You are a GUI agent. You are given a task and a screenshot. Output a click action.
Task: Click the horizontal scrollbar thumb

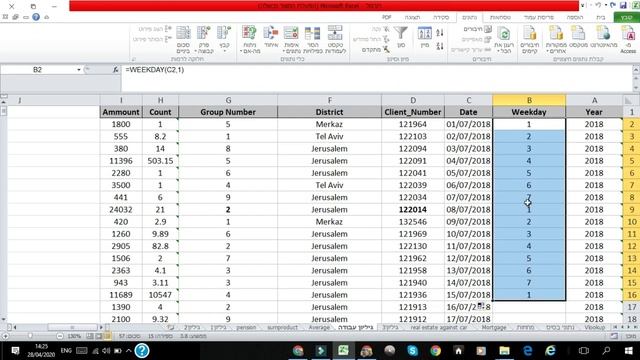click(x=72, y=327)
